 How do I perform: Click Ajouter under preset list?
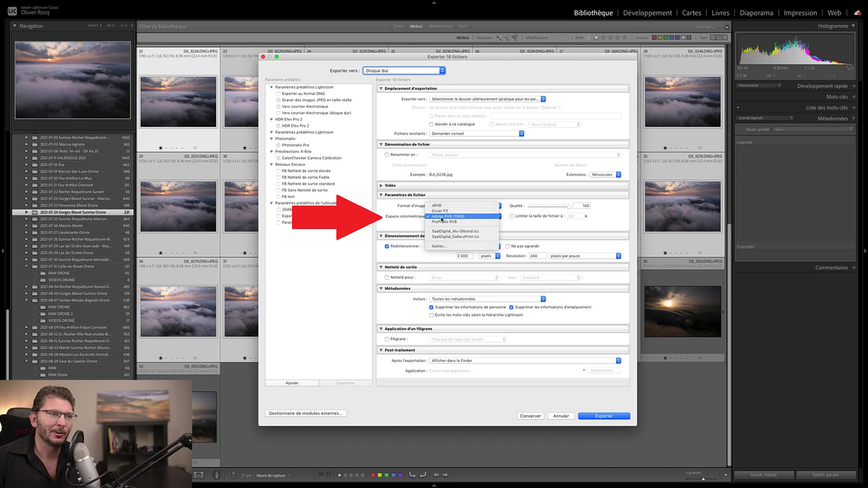[x=292, y=383]
